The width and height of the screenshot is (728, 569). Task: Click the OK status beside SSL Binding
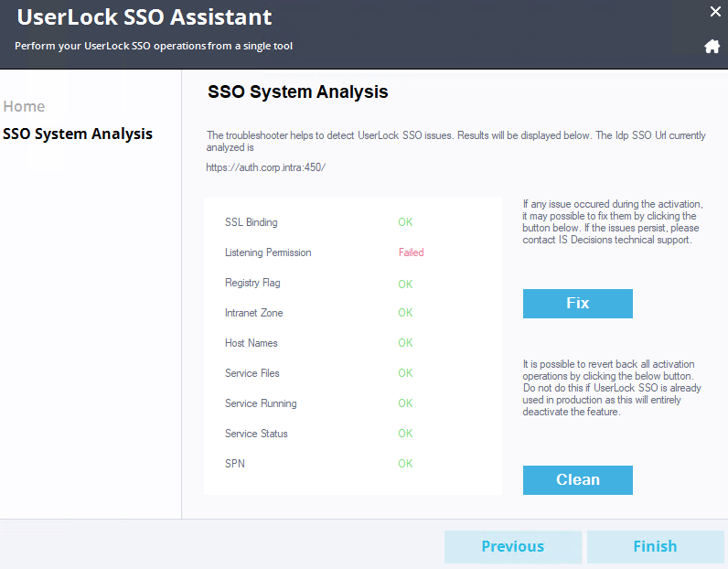coord(405,222)
